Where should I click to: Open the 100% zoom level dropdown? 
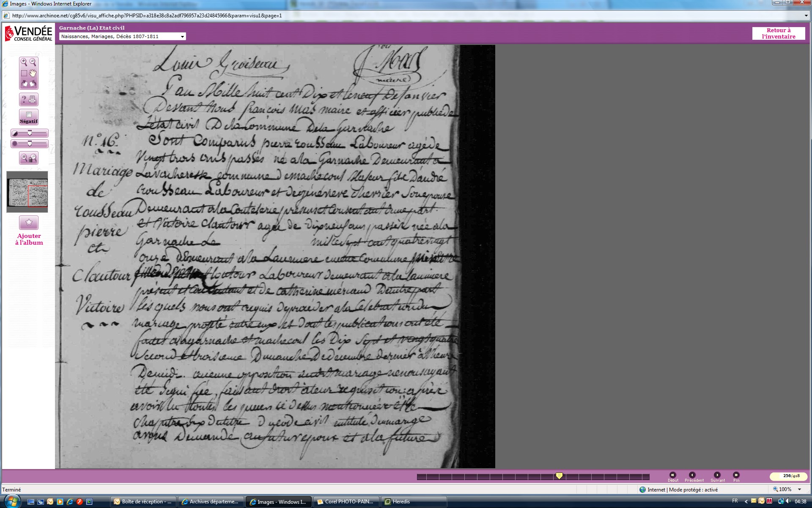799,489
